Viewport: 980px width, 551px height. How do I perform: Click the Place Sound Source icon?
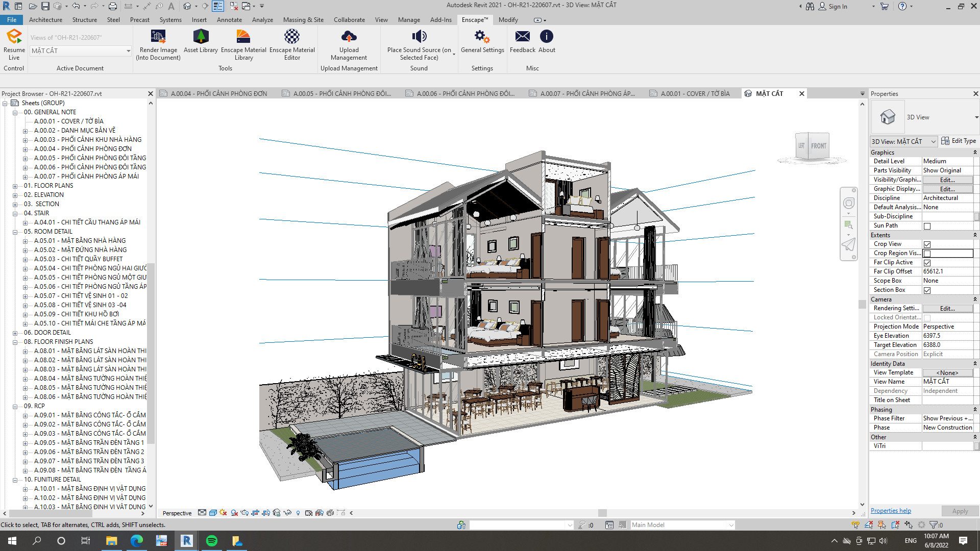point(419,37)
